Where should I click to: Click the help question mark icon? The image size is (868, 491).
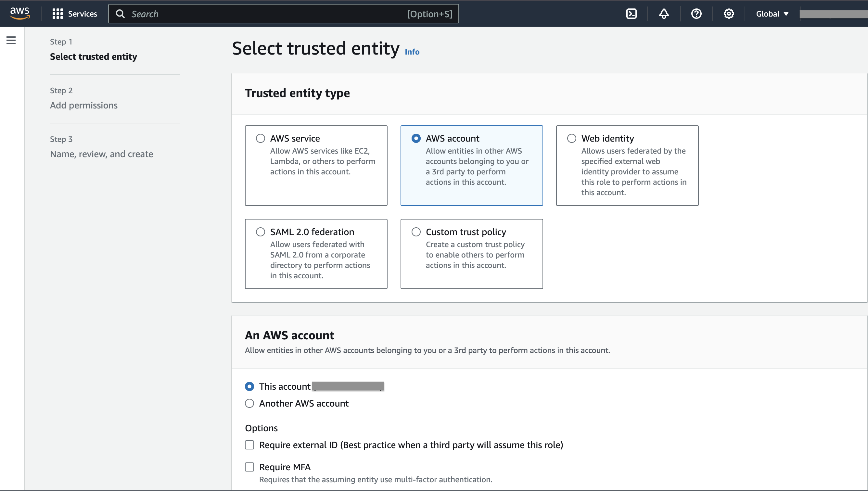696,14
